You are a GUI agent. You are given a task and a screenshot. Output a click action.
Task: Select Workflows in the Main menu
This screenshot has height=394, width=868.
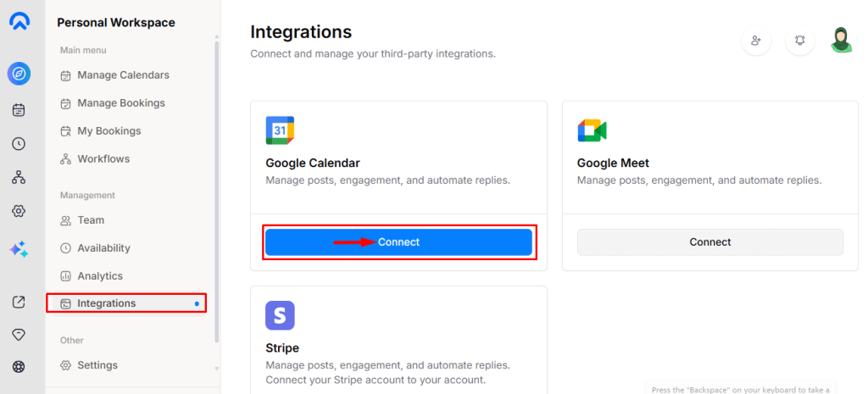click(x=103, y=159)
